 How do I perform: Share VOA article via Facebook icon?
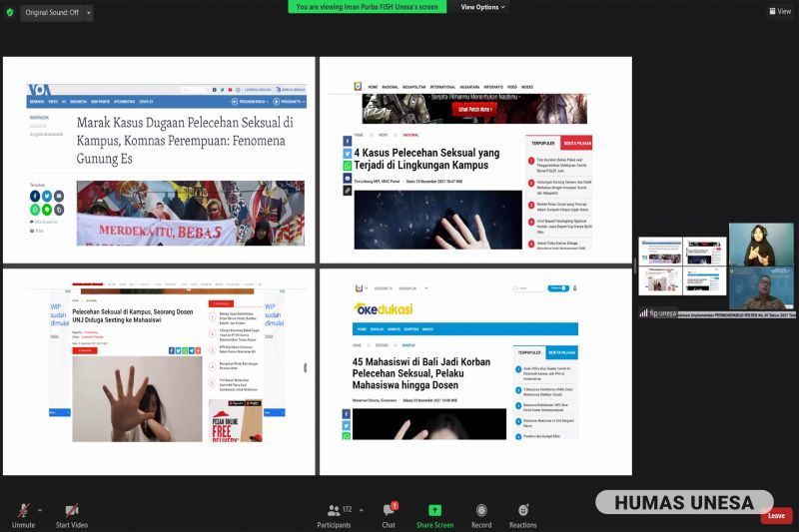[x=35, y=196]
